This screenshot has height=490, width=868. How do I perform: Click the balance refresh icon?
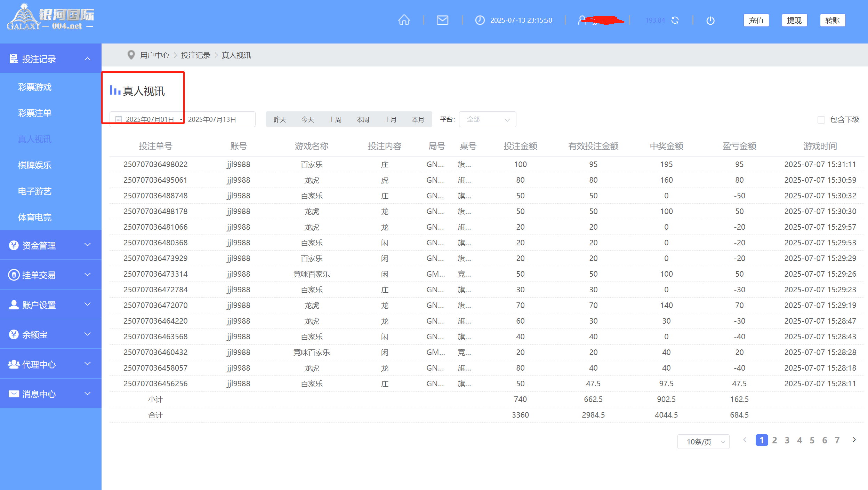[x=675, y=20]
